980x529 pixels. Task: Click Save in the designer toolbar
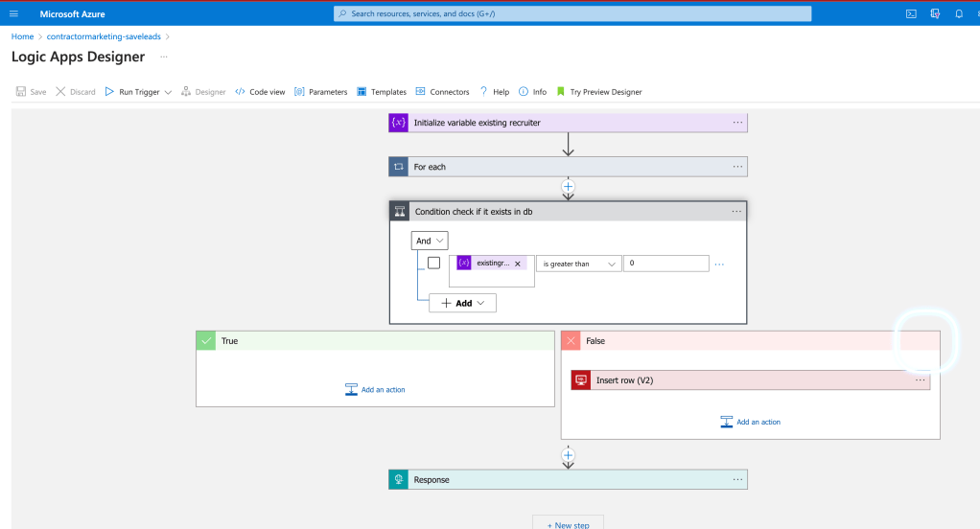32,92
